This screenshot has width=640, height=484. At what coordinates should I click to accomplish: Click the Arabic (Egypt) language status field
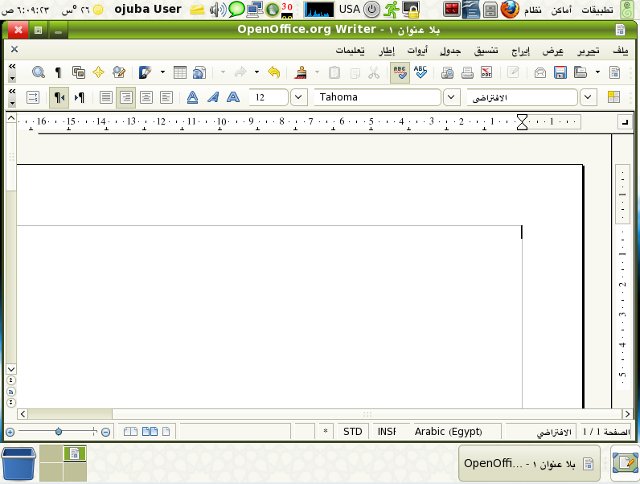[448, 431]
